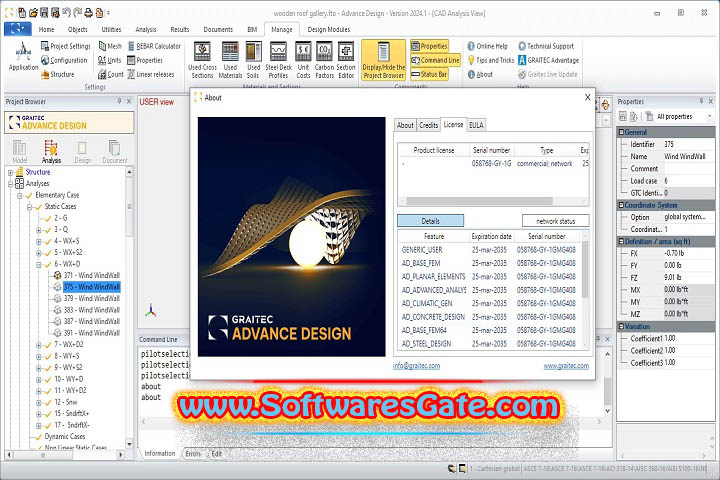Click the Name property value field
The height and width of the screenshot is (480, 720).
688,157
